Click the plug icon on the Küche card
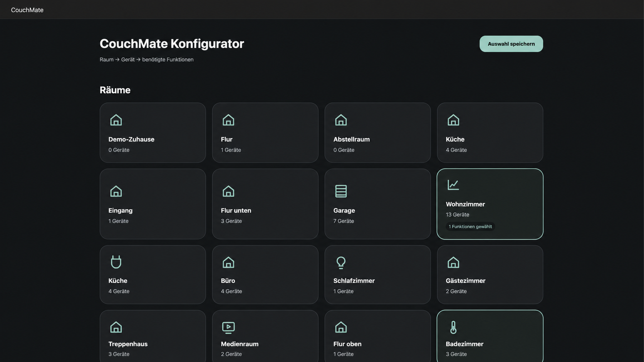The width and height of the screenshot is (644, 362). [x=116, y=262]
